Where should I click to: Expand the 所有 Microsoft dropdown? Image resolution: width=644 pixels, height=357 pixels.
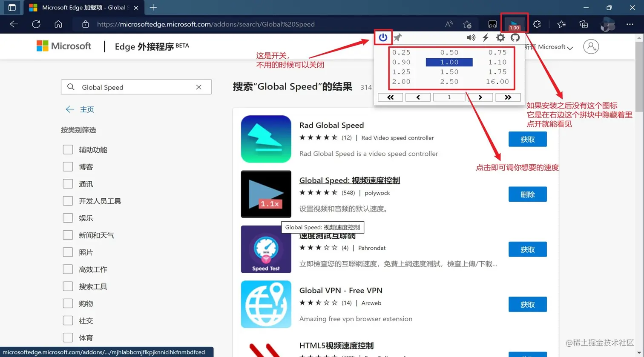pyautogui.click(x=549, y=47)
